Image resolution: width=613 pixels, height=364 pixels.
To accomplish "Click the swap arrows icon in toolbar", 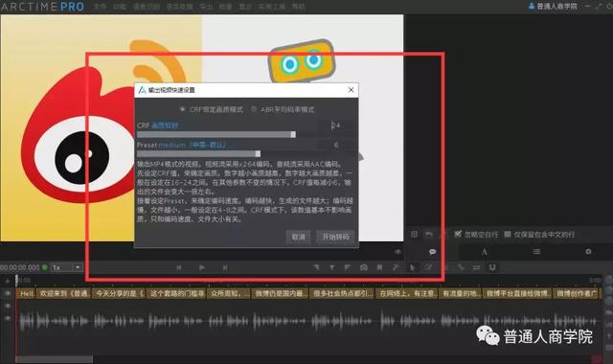I will click(477, 267).
